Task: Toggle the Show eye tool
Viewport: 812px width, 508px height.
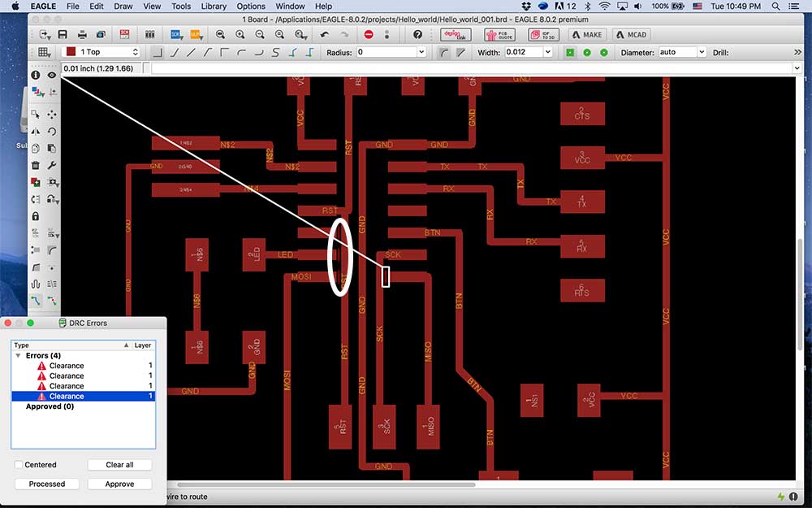Action: [52, 75]
